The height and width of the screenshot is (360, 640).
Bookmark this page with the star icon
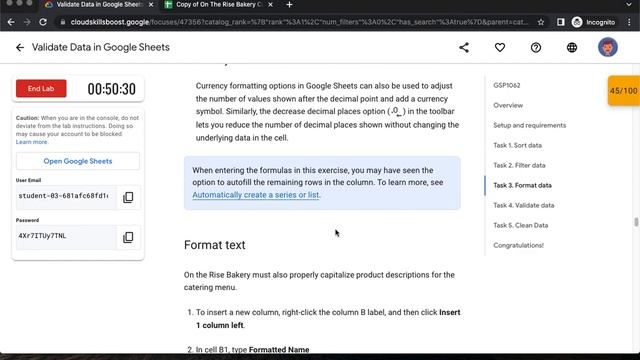541,22
